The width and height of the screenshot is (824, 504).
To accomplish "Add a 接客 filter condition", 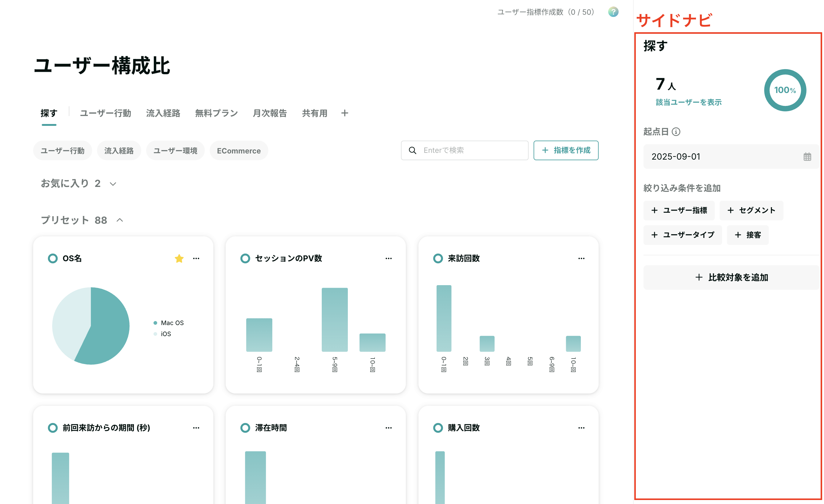I will (748, 235).
